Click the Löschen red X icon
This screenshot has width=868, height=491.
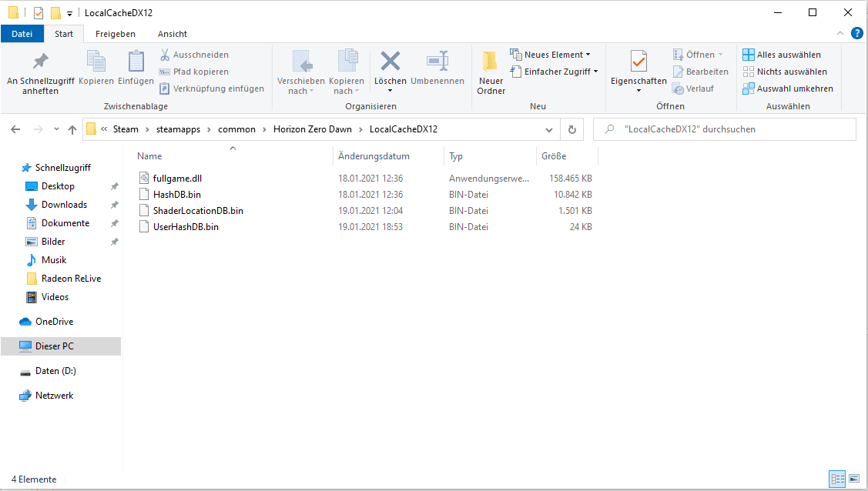pos(390,62)
